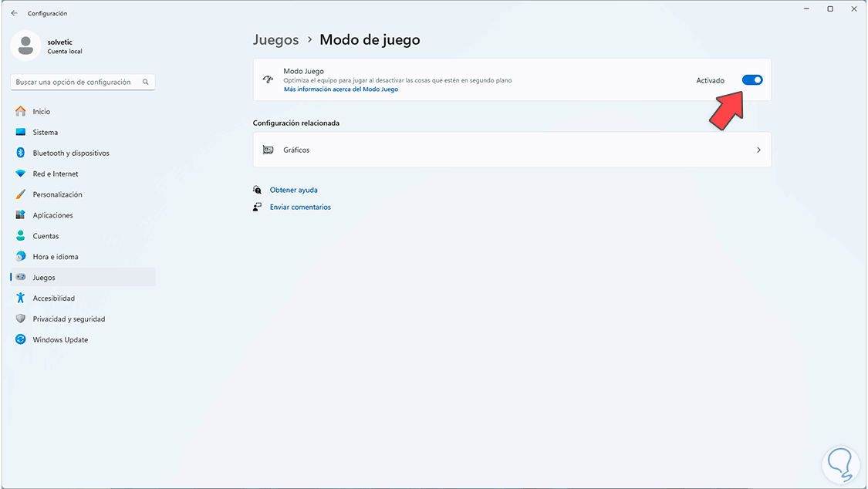Click the Windows Update sync icon

[x=21, y=339]
